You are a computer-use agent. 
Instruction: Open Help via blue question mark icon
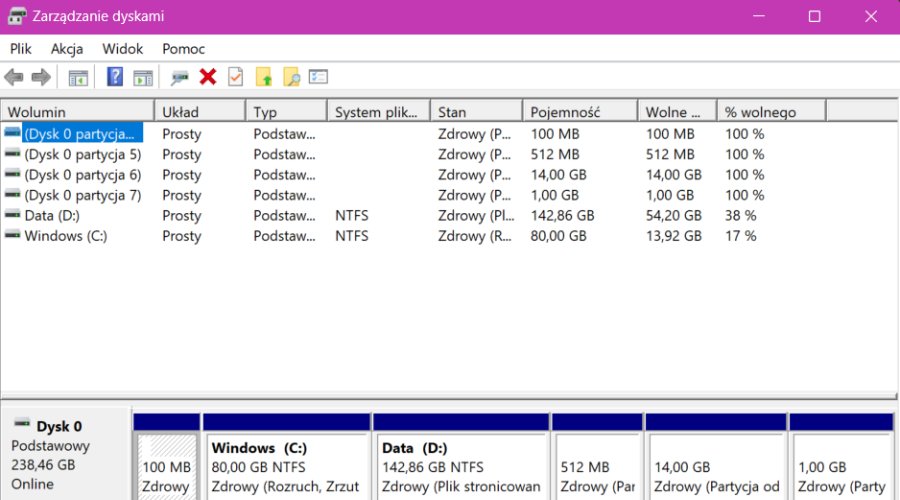click(x=115, y=77)
